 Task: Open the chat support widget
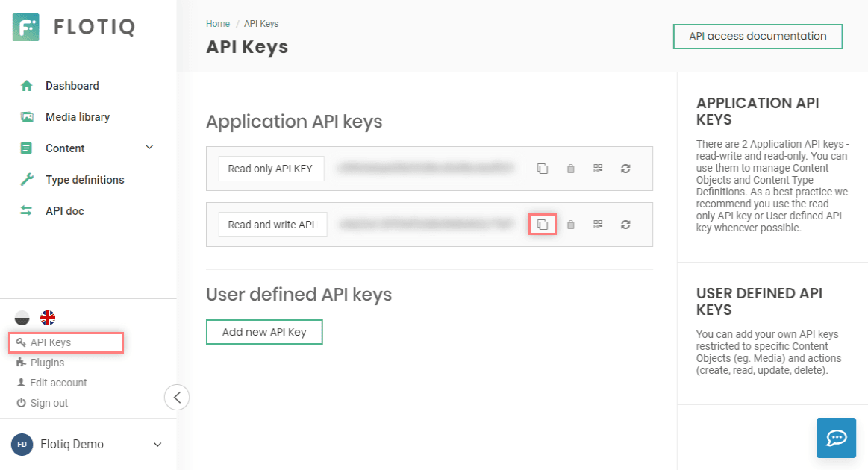point(836,438)
